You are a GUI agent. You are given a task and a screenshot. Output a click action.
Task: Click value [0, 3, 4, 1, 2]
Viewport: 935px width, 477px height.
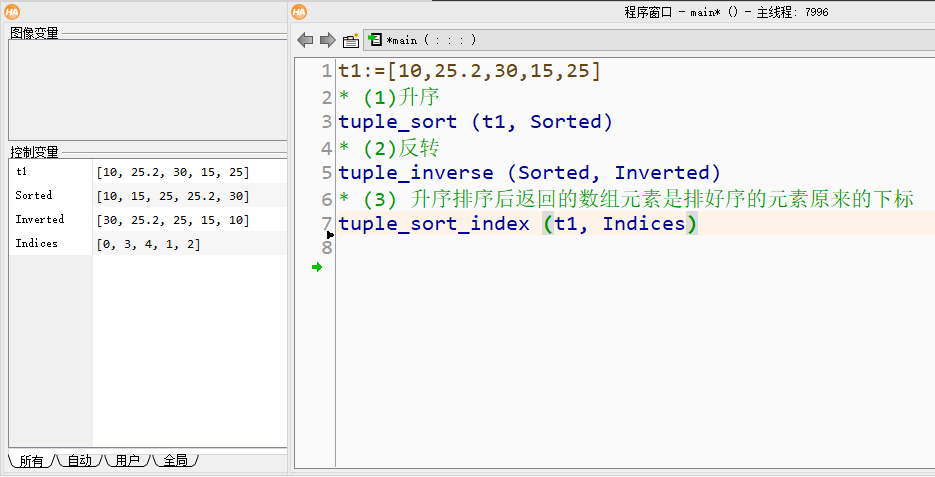[x=148, y=244]
